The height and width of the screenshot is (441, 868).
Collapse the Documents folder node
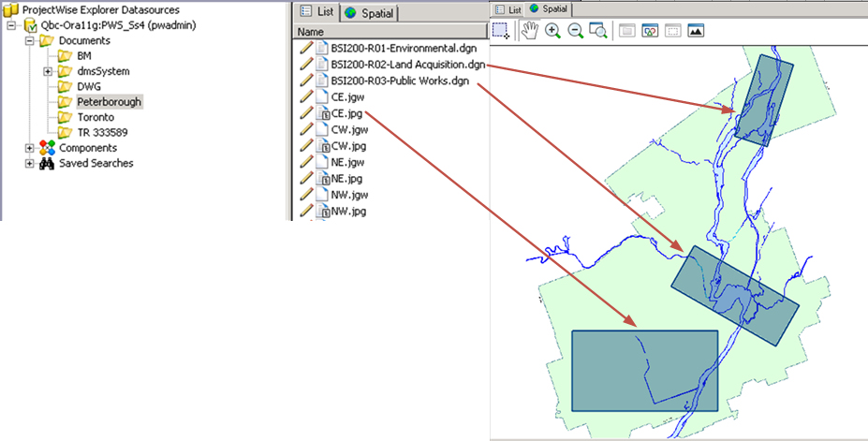tap(30, 41)
